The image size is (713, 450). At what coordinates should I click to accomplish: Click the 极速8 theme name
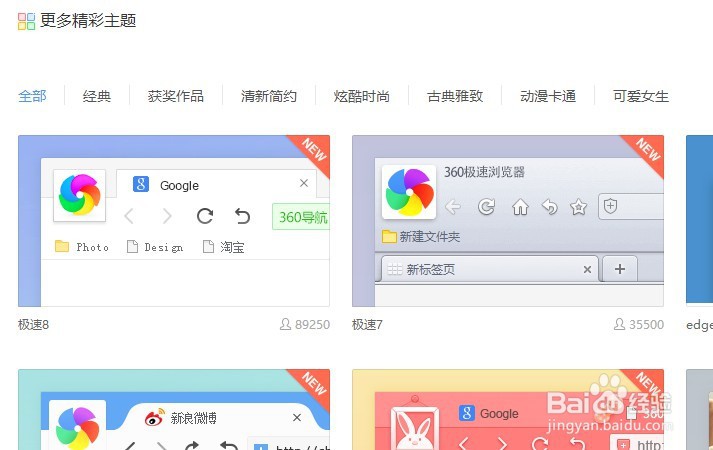33,325
